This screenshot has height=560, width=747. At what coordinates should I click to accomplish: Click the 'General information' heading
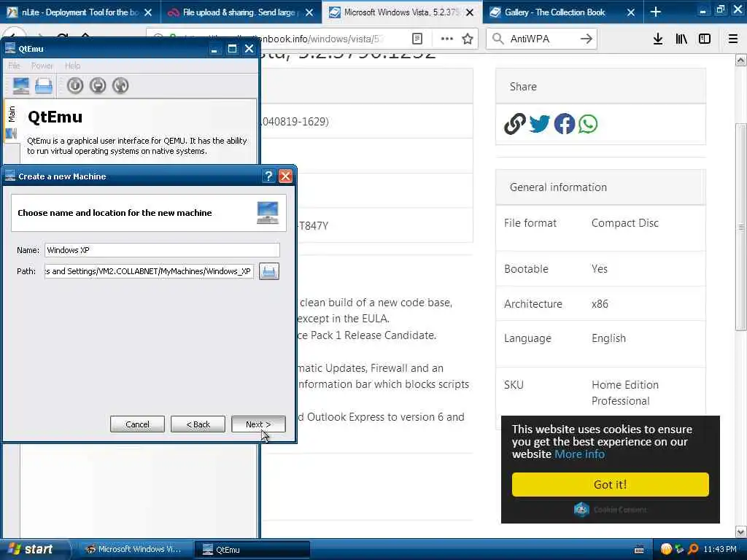pos(558,187)
